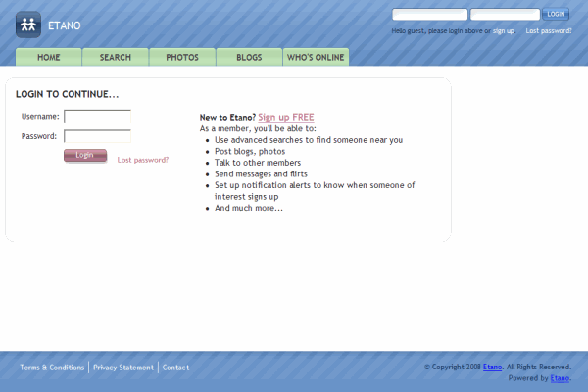This screenshot has height=392, width=588.
Task: Click 'Post blogs, photos' bullet text
Action: (x=250, y=151)
